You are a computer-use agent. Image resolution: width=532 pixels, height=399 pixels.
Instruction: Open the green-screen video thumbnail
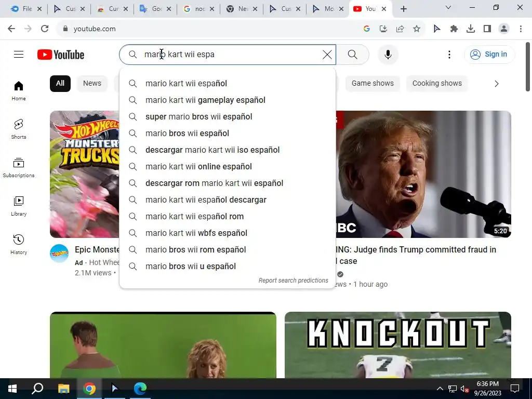click(163, 345)
